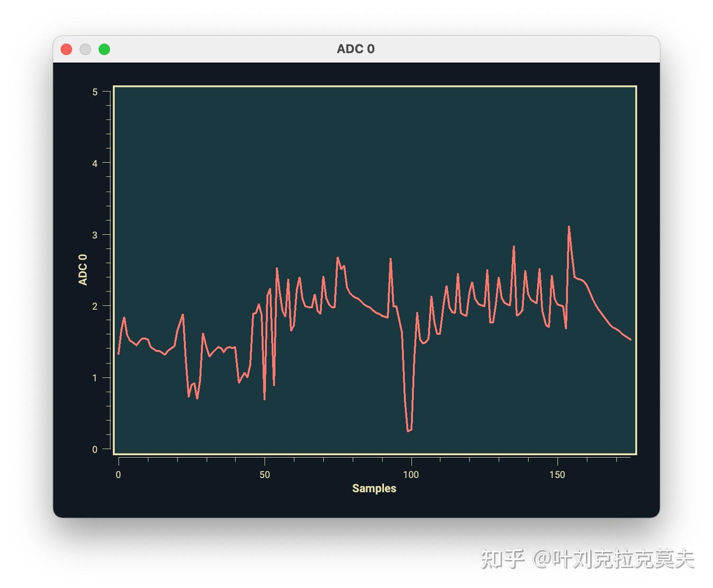713x588 pixels.
Task: Click the right end of the red curve
Action: coord(631,340)
